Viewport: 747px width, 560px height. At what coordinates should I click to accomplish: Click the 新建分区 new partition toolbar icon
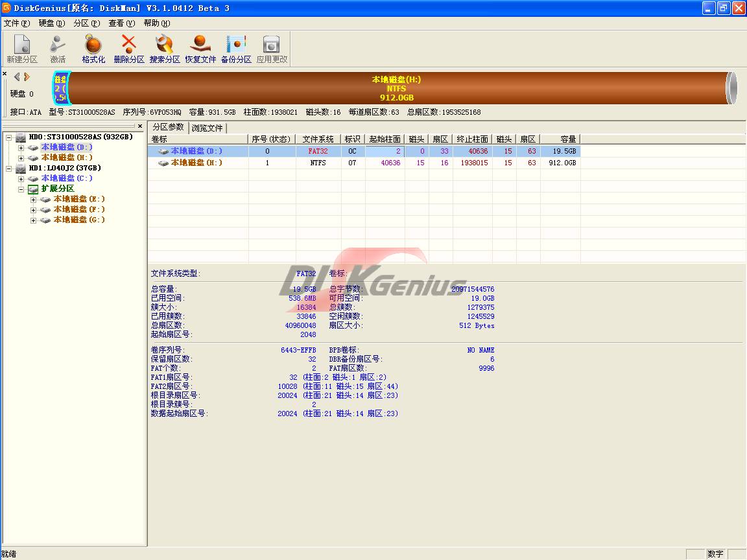[22, 49]
